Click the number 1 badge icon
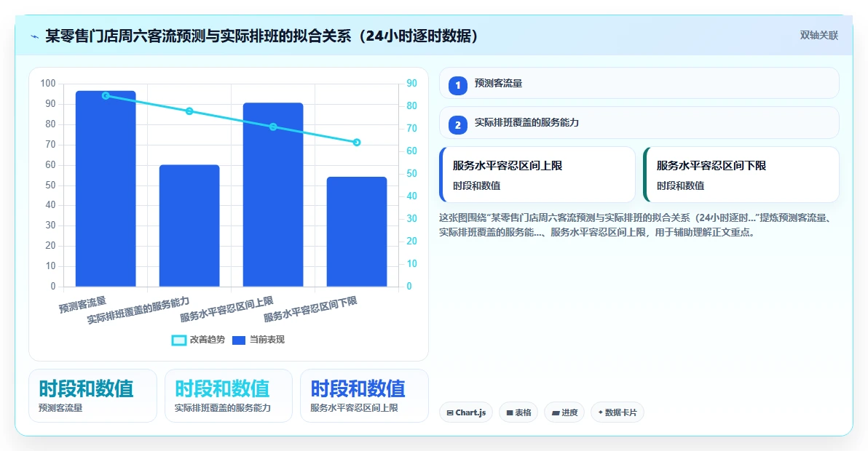868x451 pixels. pyautogui.click(x=458, y=86)
